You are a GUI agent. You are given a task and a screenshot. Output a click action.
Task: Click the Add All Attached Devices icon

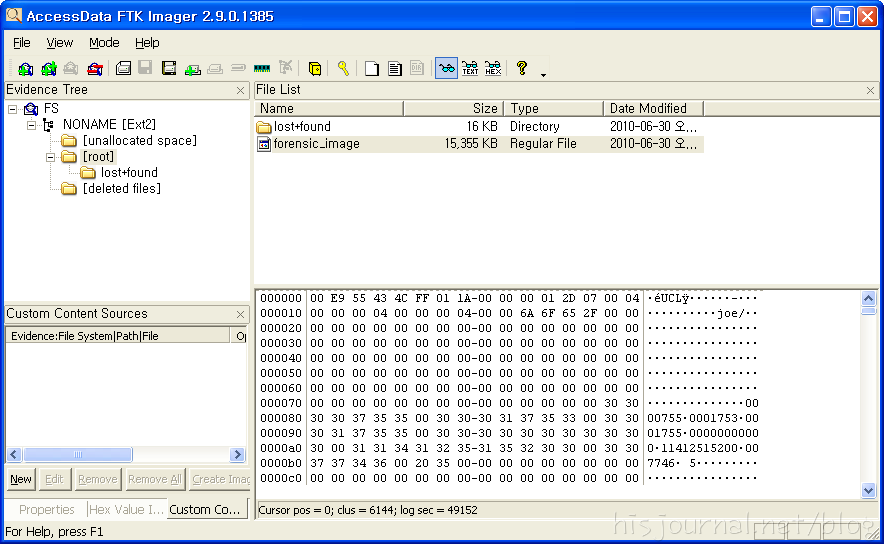click(x=48, y=69)
